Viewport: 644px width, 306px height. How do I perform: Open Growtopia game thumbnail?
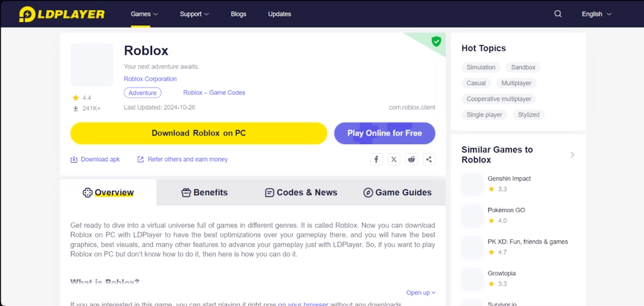click(x=472, y=280)
